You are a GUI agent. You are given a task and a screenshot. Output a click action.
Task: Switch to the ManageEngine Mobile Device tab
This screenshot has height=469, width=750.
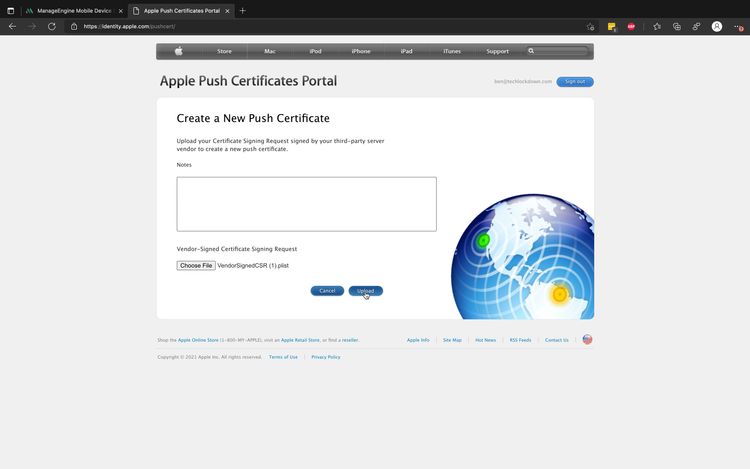click(74, 11)
